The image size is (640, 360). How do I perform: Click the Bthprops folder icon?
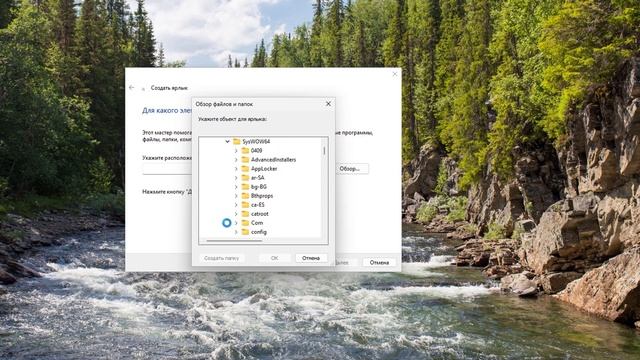pyautogui.click(x=245, y=196)
